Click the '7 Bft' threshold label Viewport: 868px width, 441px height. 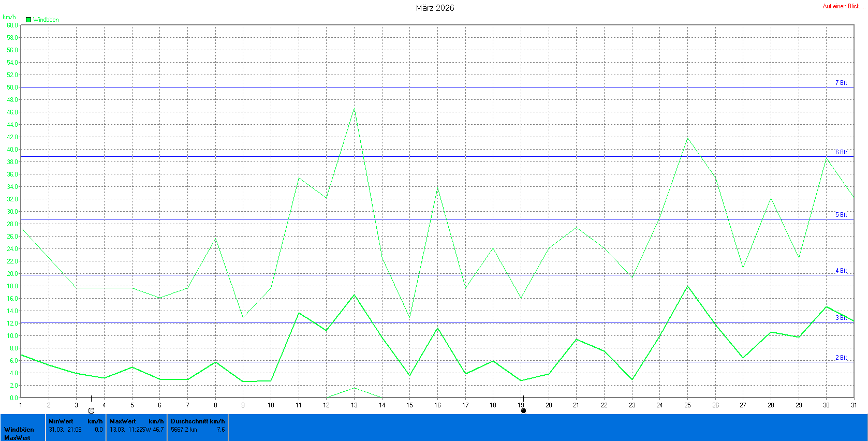841,83
